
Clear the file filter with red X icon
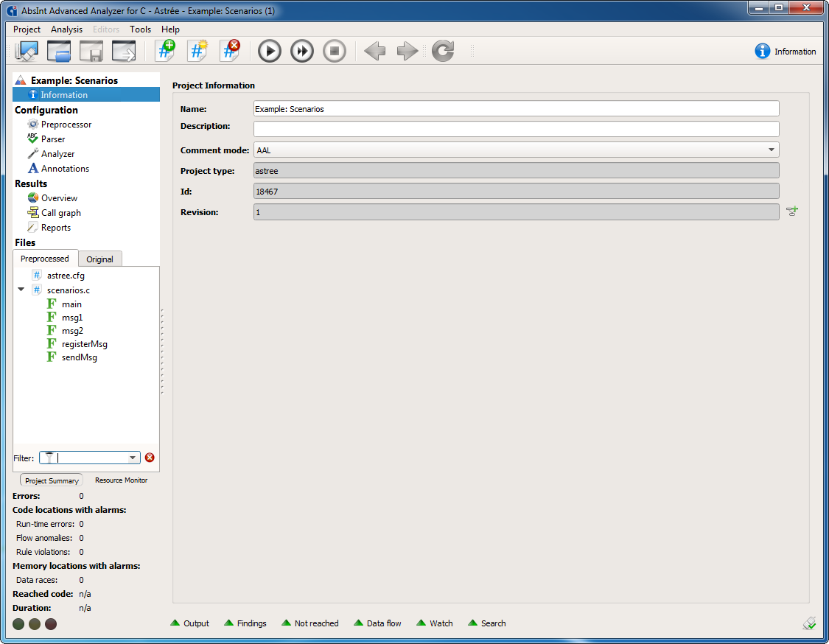pos(150,458)
